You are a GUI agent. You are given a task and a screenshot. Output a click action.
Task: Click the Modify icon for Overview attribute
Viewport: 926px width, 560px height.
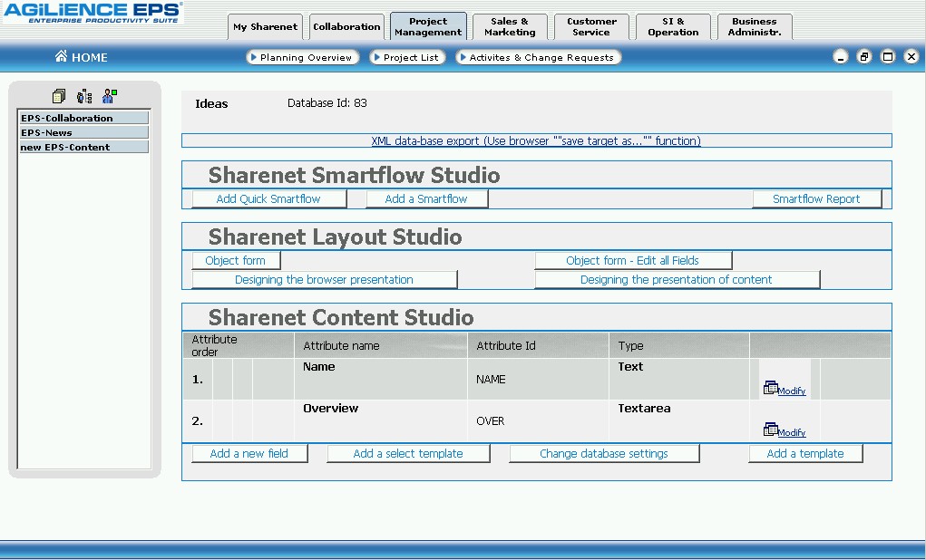[x=771, y=430]
